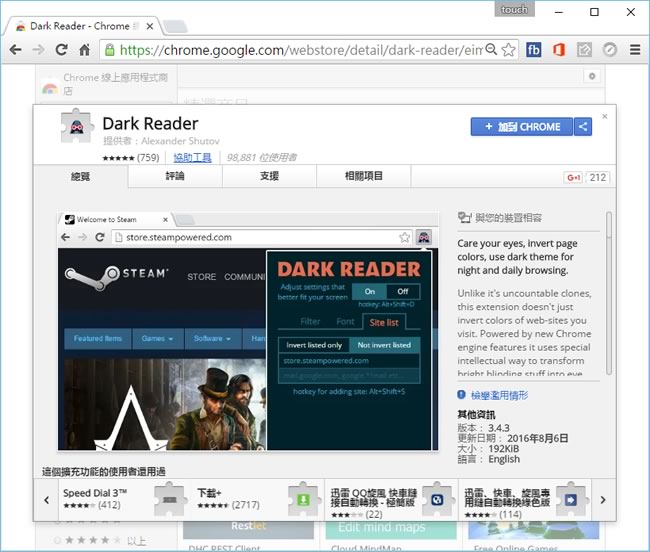Reload the page with the refresh icon
The width and height of the screenshot is (650, 552).
61,50
